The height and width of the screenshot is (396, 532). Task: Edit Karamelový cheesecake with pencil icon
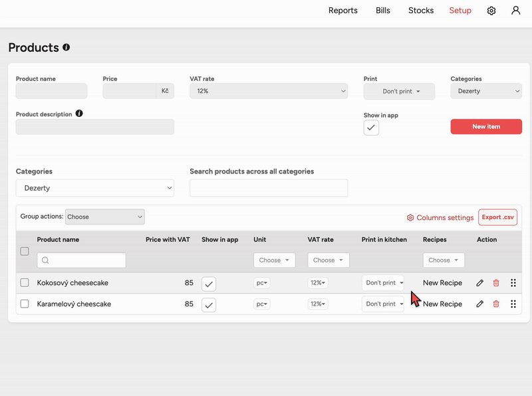[480, 304]
